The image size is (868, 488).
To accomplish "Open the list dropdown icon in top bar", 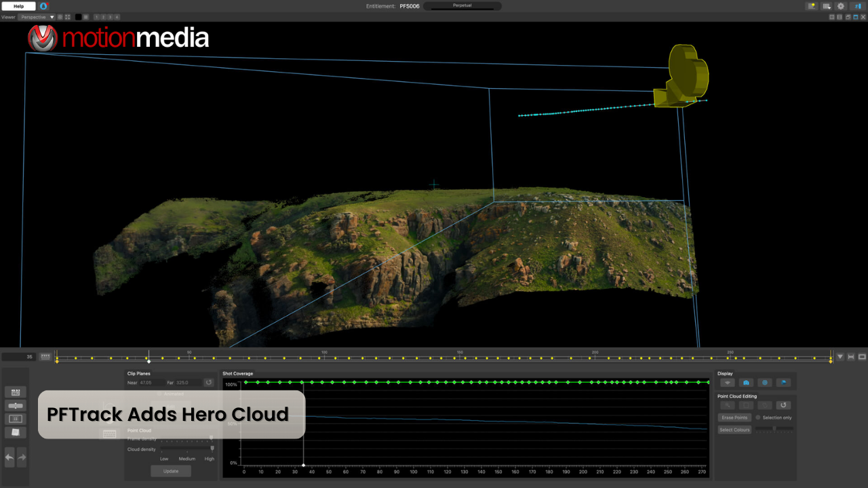I will point(827,6).
